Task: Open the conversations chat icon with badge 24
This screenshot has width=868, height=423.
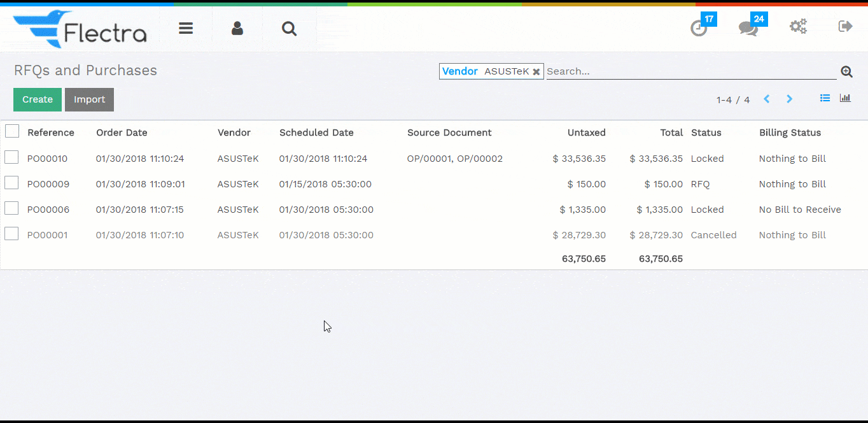Action: point(748,28)
